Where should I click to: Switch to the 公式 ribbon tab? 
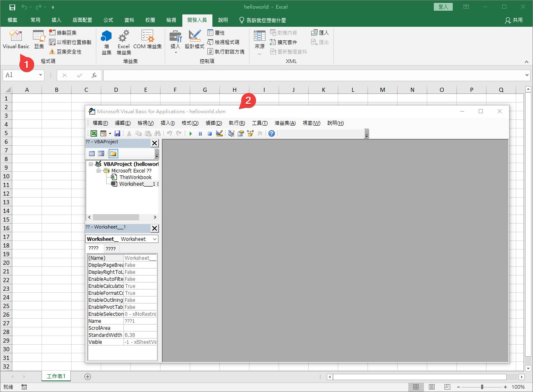[108, 20]
